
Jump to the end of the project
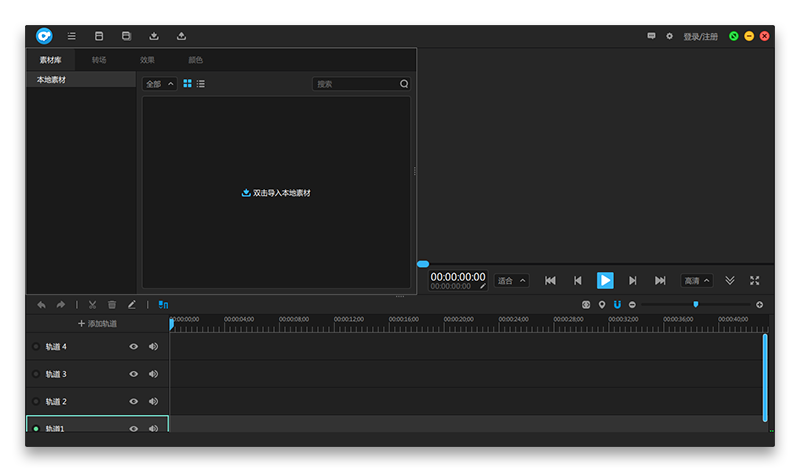(660, 280)
